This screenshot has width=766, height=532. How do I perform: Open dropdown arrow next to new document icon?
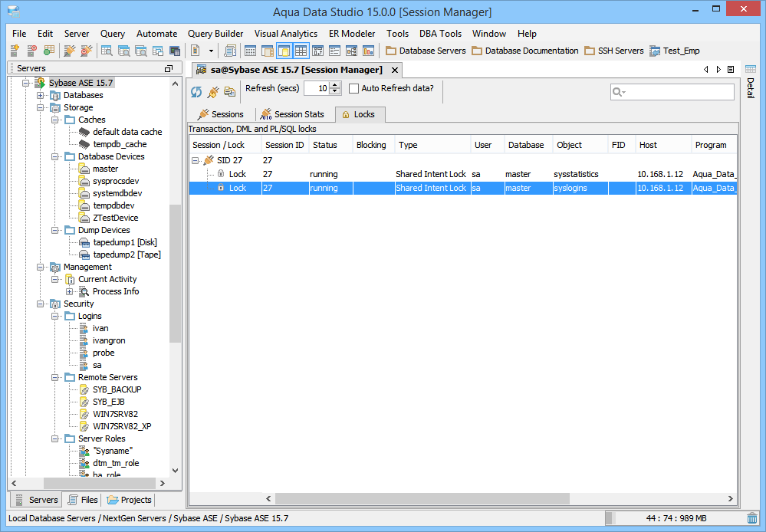(211, 51)
